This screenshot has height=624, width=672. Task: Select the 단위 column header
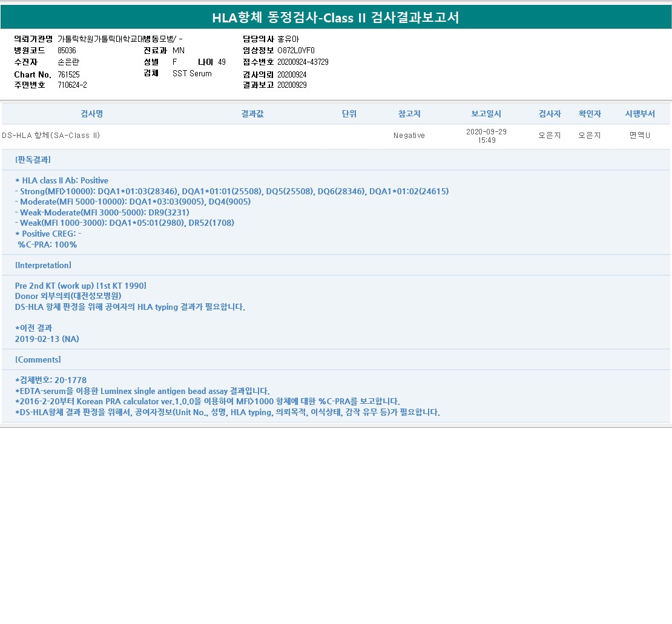pyautogui.click(x=349, y=114)
